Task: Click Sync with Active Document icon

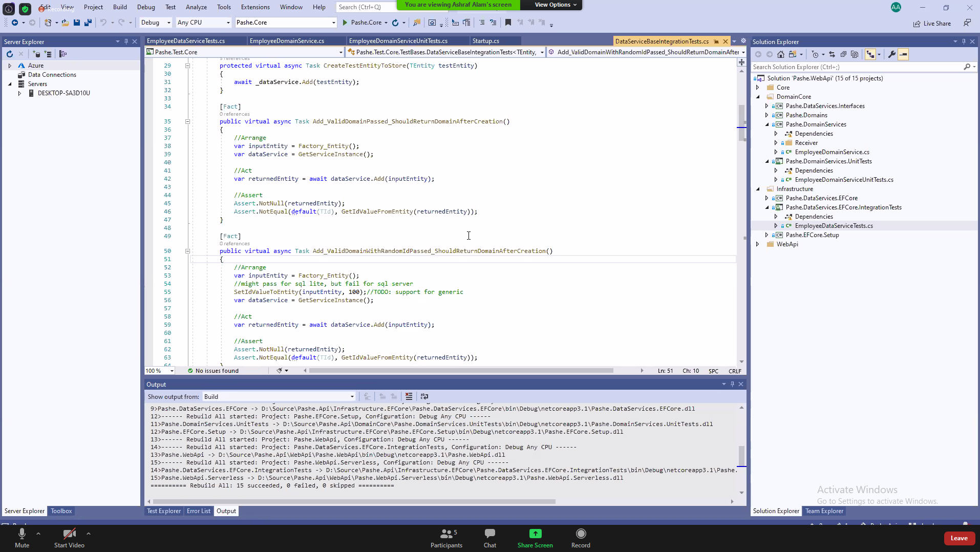Action: 832,54
